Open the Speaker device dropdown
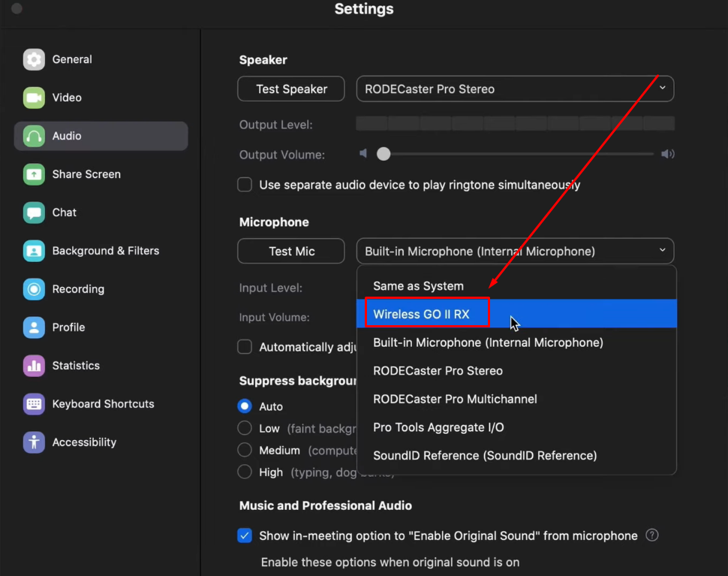This screenshot has height=576, width=728. click(x=515, y=89)
